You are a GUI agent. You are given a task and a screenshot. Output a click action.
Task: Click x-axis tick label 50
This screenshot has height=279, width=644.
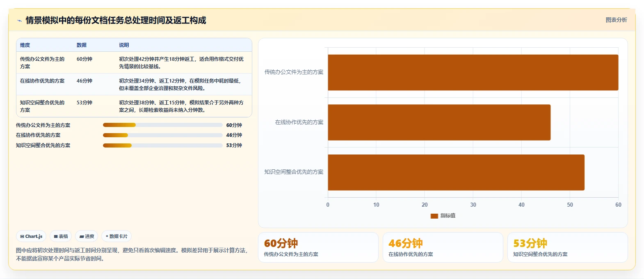point(570,205)
